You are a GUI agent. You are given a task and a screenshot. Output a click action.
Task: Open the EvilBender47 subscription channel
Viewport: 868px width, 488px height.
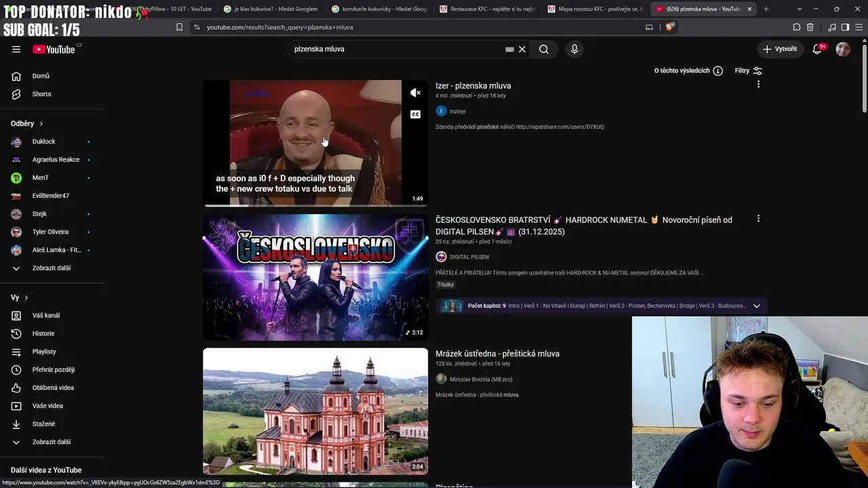tap(52, 196)
